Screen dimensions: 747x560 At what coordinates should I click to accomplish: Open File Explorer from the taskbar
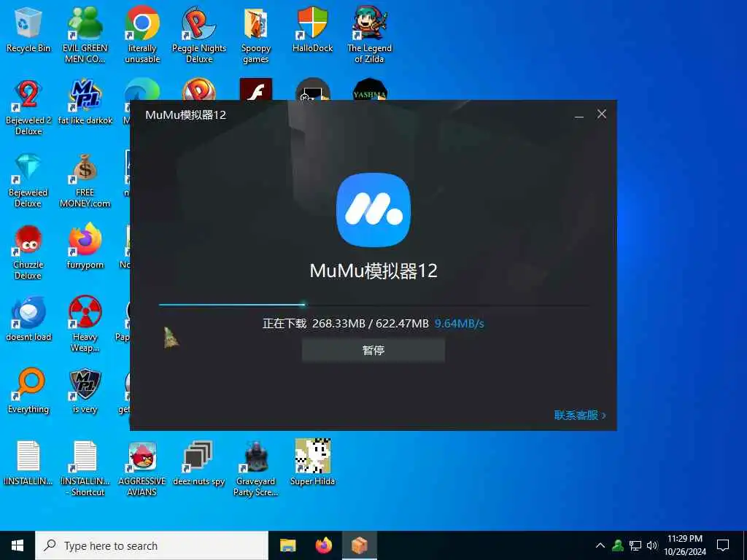tap(287, 545)
